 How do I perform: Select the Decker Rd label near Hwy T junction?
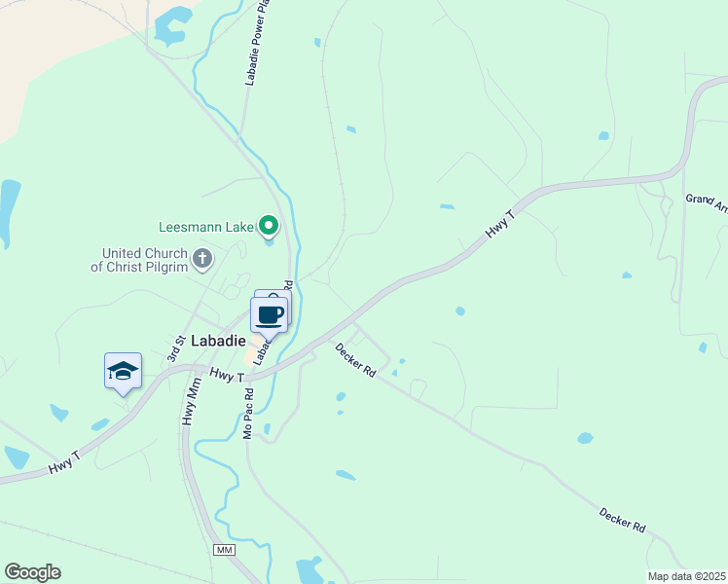coord(355,360)
